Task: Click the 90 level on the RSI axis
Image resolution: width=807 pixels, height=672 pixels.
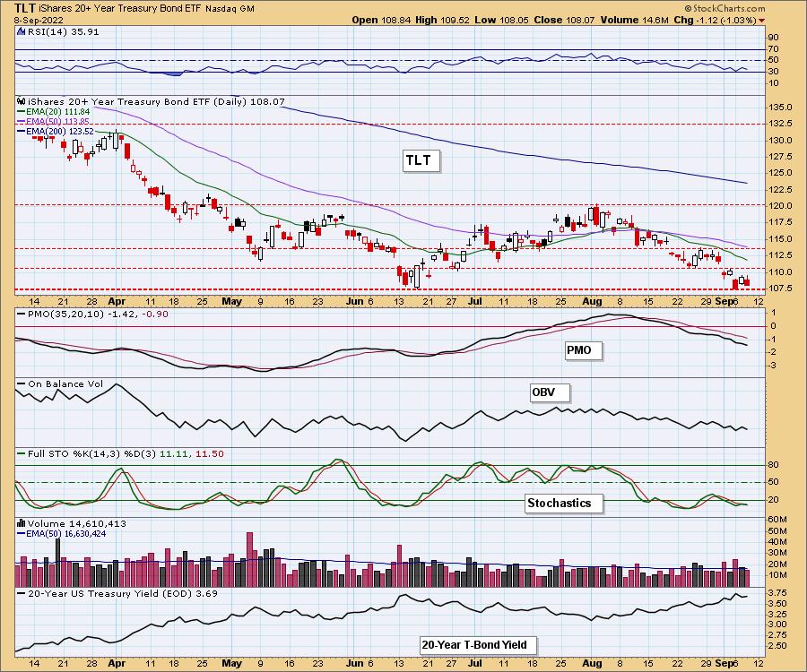Action: pyautogui.click(x=774, y=37)
